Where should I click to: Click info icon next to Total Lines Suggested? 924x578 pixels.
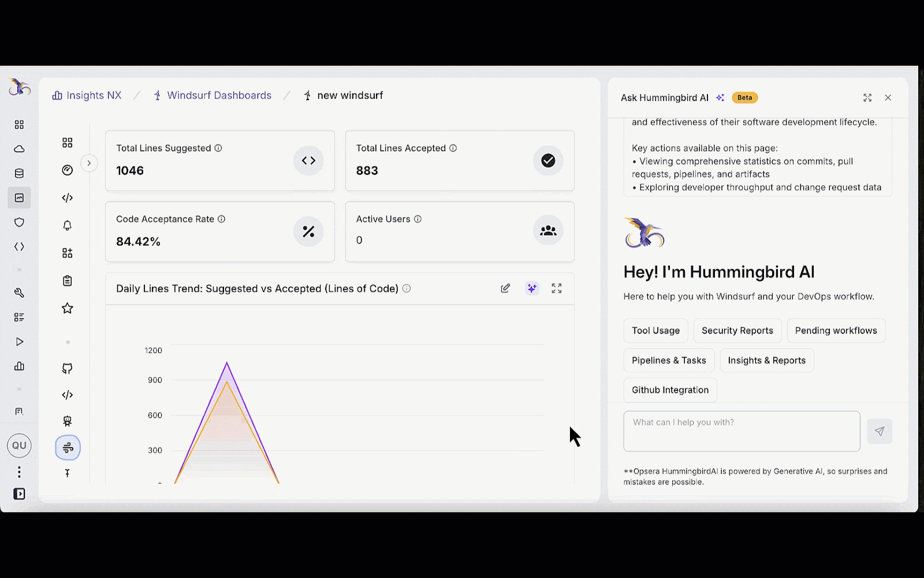(x=218, y=148)
